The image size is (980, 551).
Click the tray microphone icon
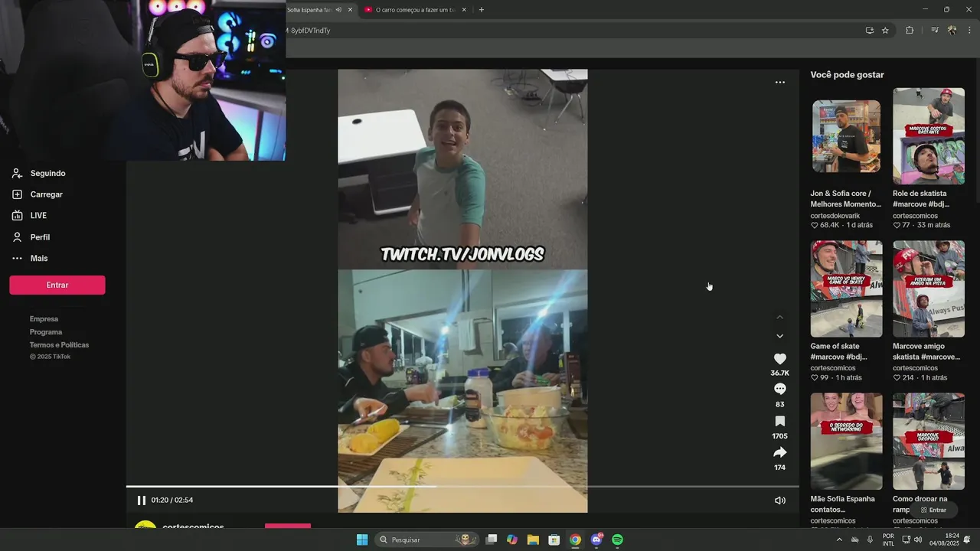point(870,540)
